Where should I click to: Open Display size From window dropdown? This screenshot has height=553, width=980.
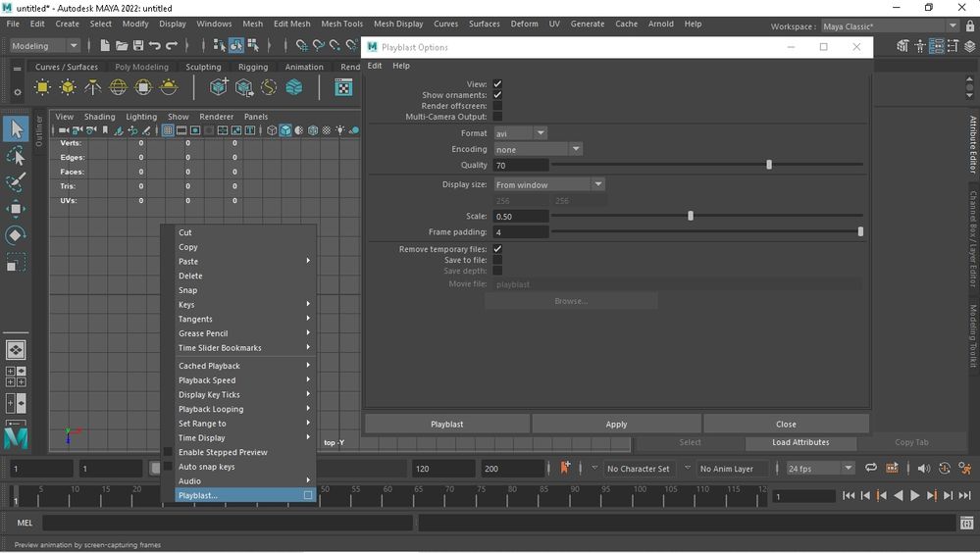[549, 184]
